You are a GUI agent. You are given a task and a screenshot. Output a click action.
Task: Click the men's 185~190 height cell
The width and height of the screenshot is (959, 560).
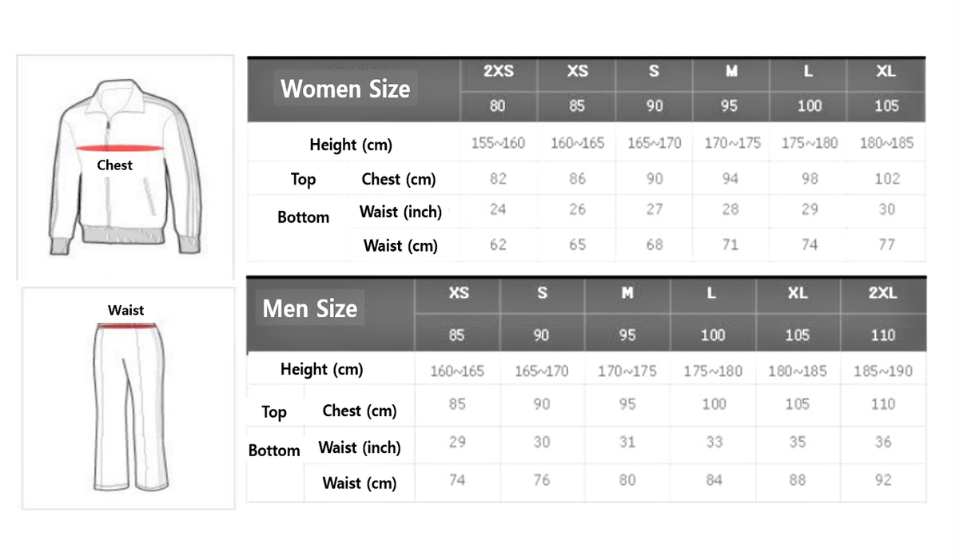tap(883, 371)
